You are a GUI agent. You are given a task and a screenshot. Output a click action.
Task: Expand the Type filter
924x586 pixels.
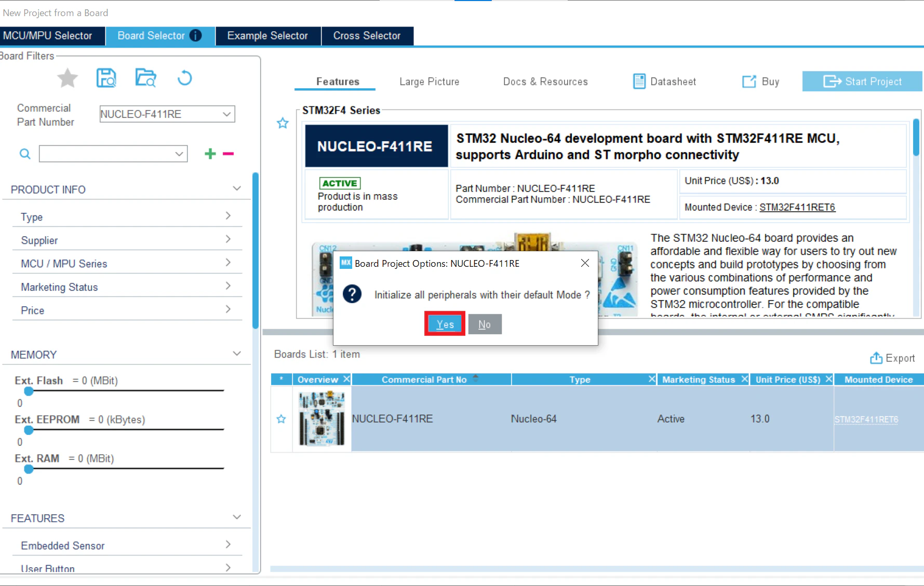(x=228, y=215)
